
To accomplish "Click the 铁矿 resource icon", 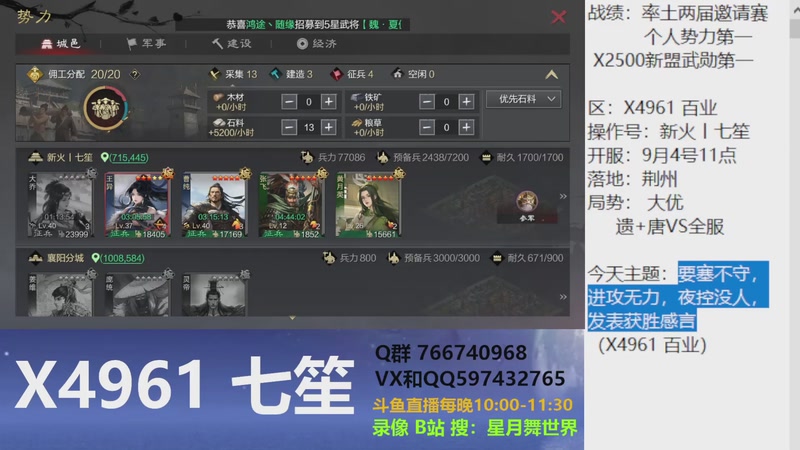I will click(x=356, y=97).
